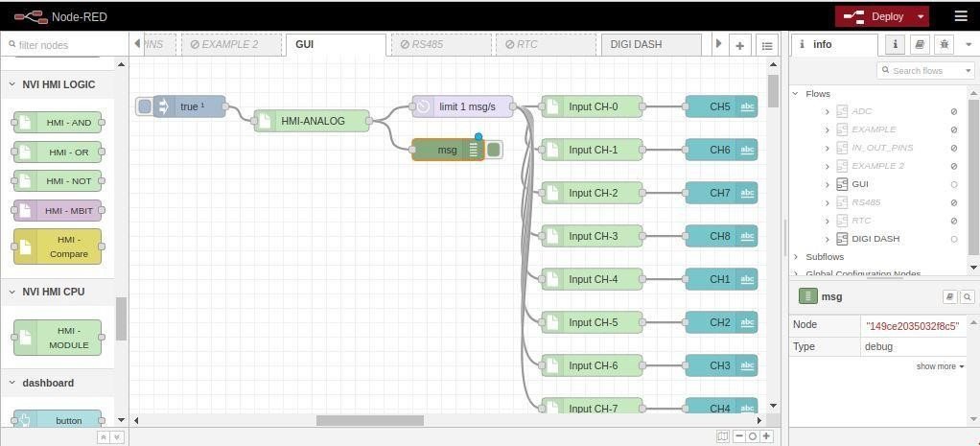Click the horizontal canvas scrollbar thumb
The width and height of the screenshot is (980, 446).
click(x=369, y=420)
